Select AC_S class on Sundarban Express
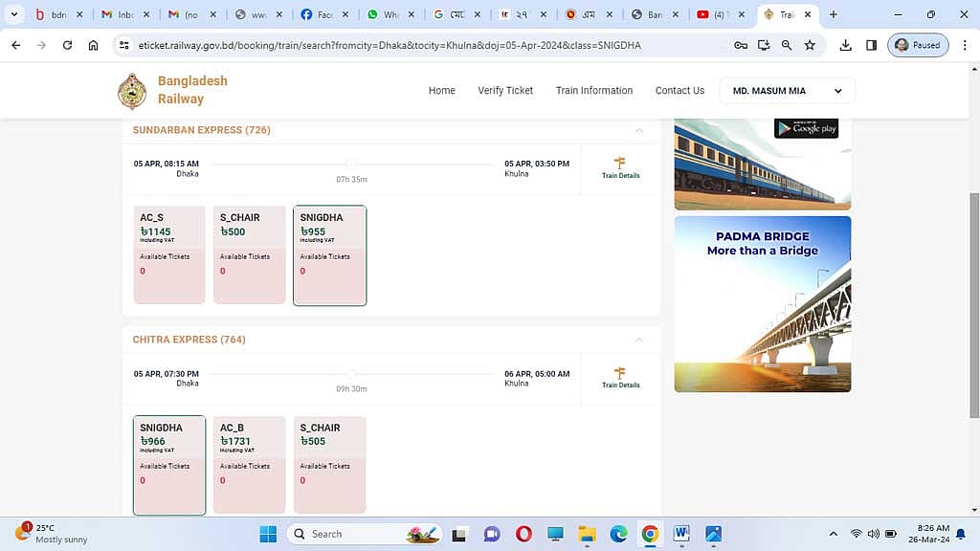 click(x=169, y=254)
